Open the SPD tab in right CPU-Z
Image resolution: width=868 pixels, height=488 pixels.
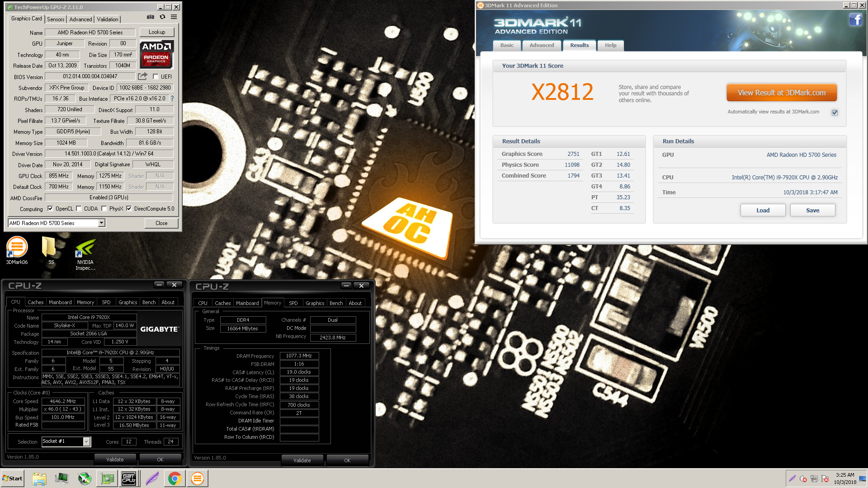pyautogui.click(x=293, y=303)
